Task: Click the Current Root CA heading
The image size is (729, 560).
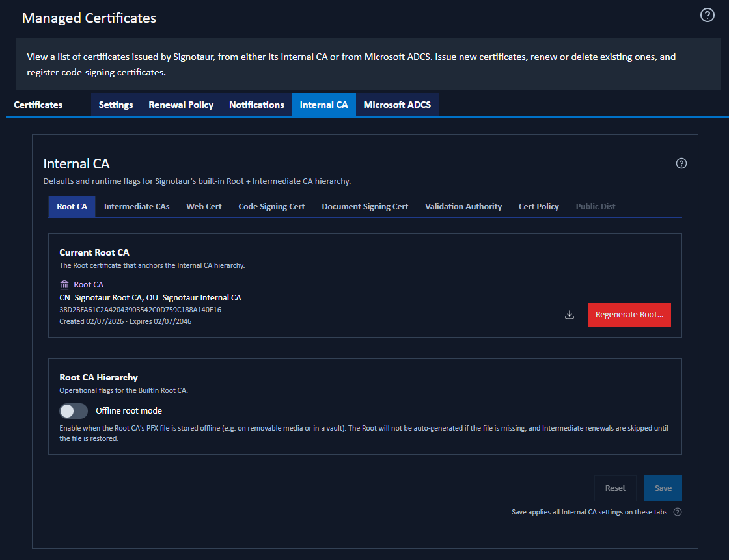Action: 94,252
